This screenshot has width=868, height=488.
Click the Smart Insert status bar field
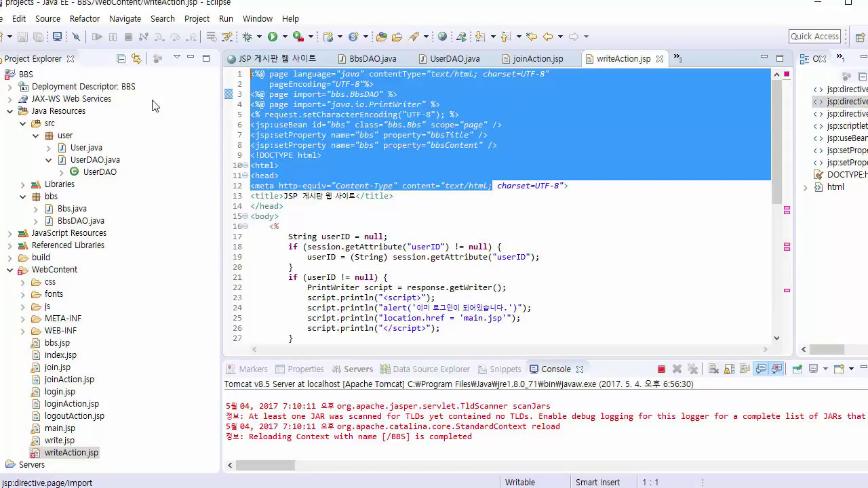(597, 482)
